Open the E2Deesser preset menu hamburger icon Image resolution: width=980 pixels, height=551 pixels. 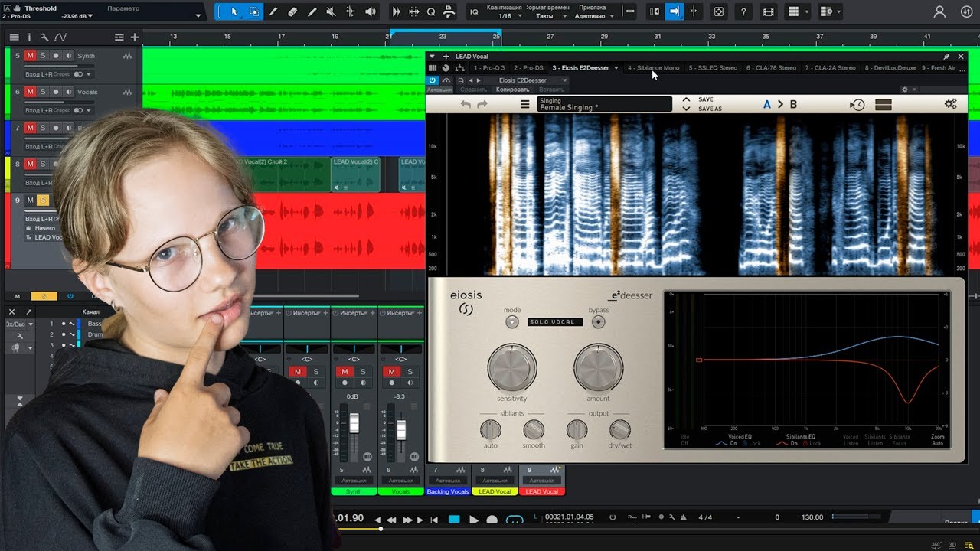(525, 105)
